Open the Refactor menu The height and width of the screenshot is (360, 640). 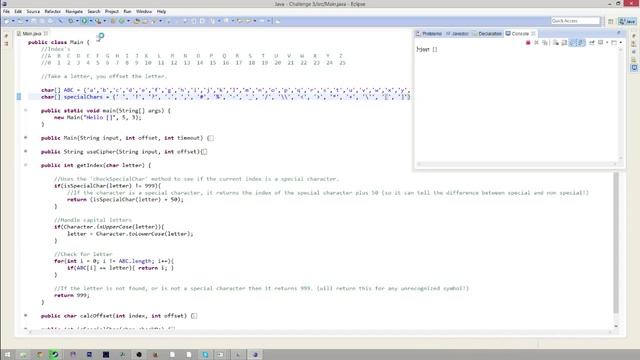[x=53, y=11]
